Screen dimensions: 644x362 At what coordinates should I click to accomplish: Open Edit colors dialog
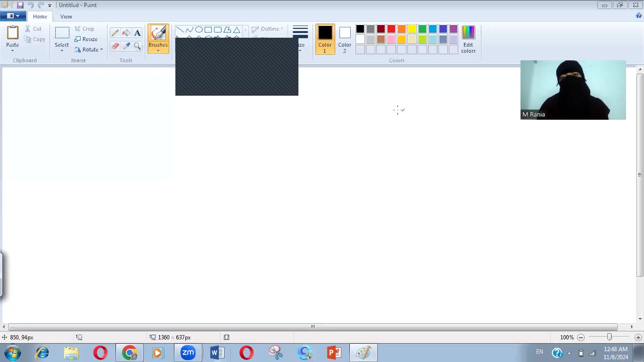[468, 39]
